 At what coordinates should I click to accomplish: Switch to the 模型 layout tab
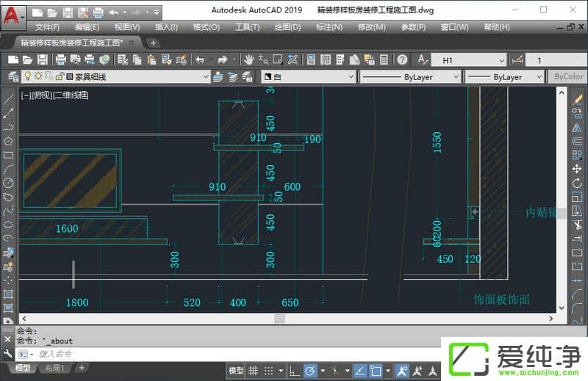23,369
